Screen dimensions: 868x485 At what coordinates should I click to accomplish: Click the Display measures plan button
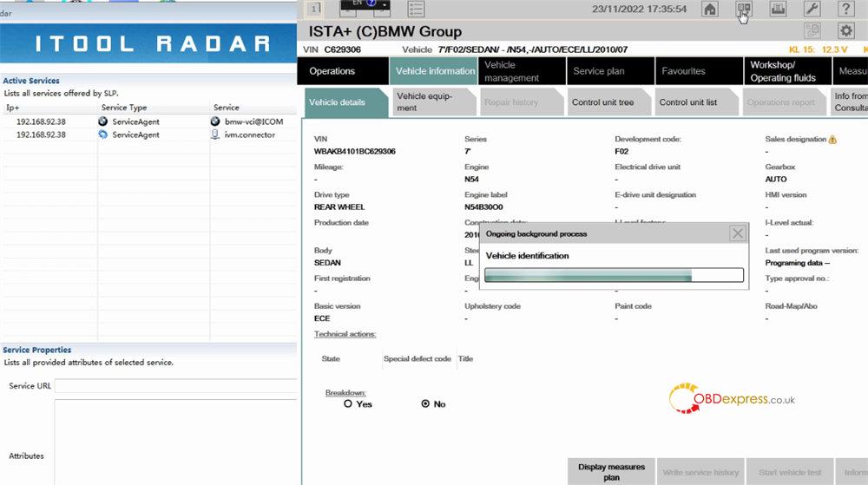point(611,472)
